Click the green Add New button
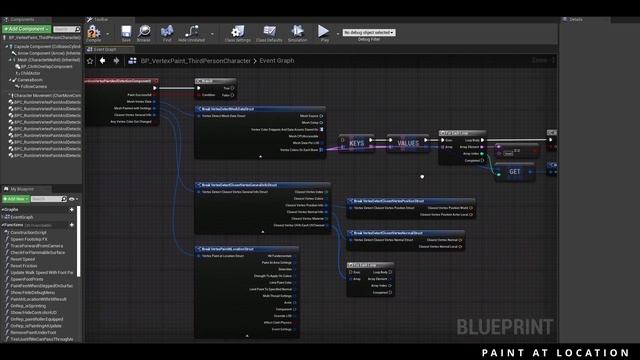 [x=16, y=199]
